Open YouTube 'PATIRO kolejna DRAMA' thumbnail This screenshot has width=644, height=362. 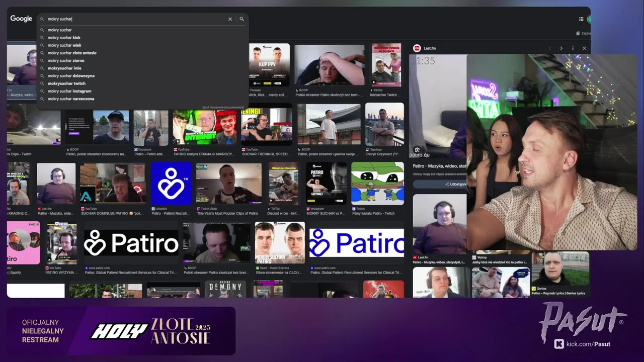pyautogui.click(x=205, y=128)
